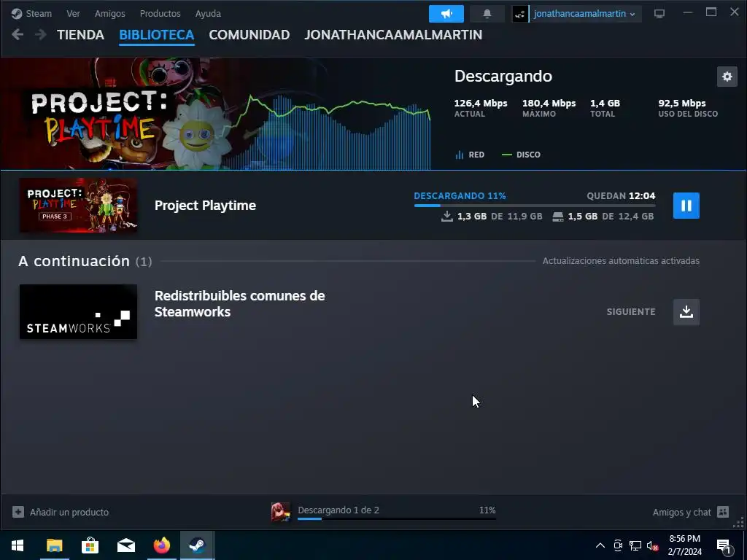Click Añadir un producto
Viewport: 747px width, 560px height.
point(69,512)
